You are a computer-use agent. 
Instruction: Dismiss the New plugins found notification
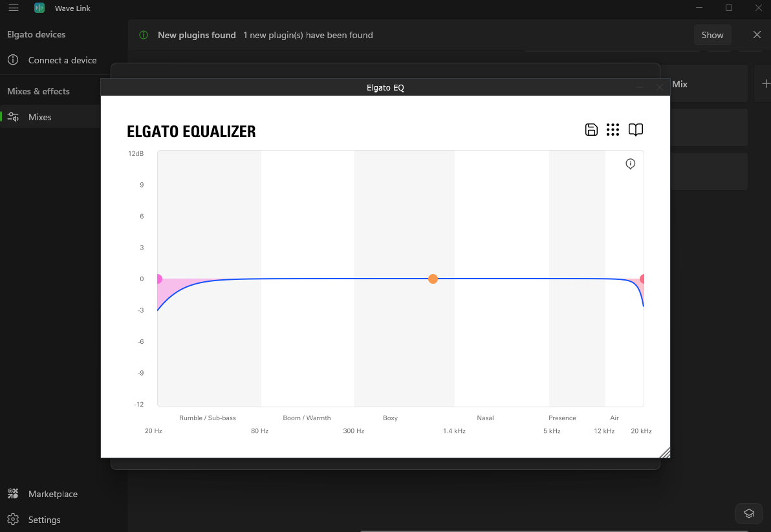click(x=757, y=34)
